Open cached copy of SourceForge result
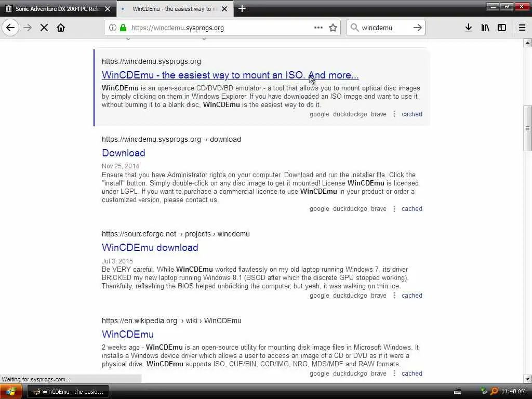The height and width of the screenshot is (399, 532). [x=412, y=296]
